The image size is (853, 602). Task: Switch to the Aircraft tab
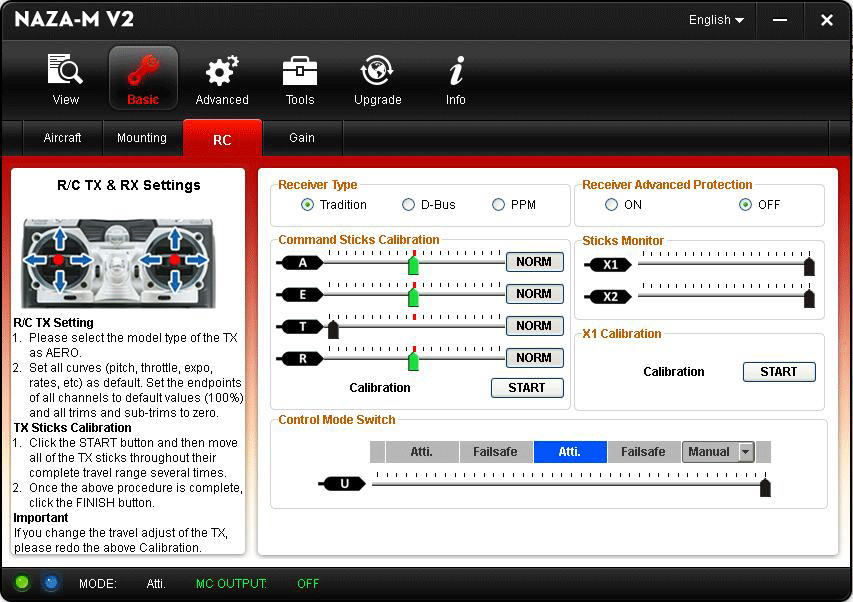(x=62, y=138)
